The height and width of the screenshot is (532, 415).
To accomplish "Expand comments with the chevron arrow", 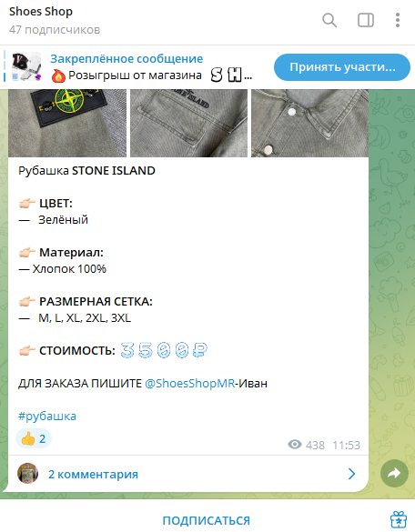I will click(351, 474).
